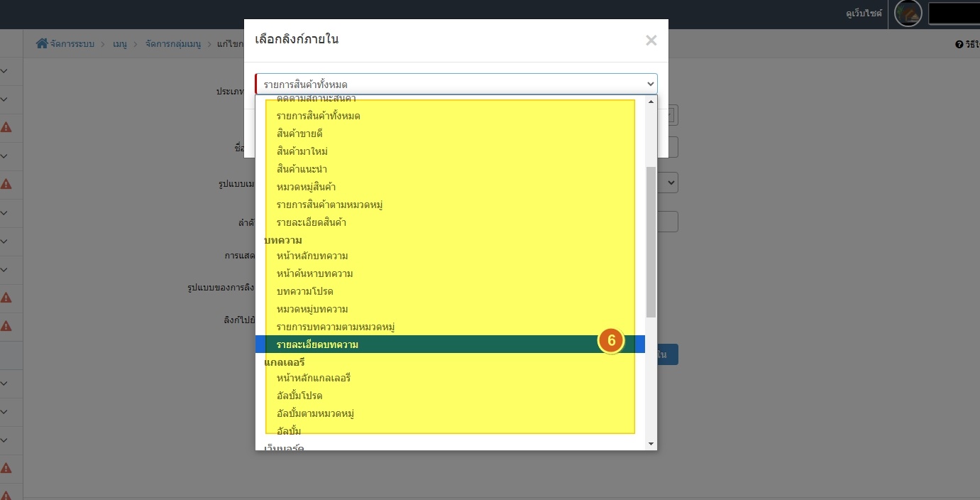Viewport: 980px width, 500px height.
Task: Choose the บทความโปรด option
Action: point(450,291)
